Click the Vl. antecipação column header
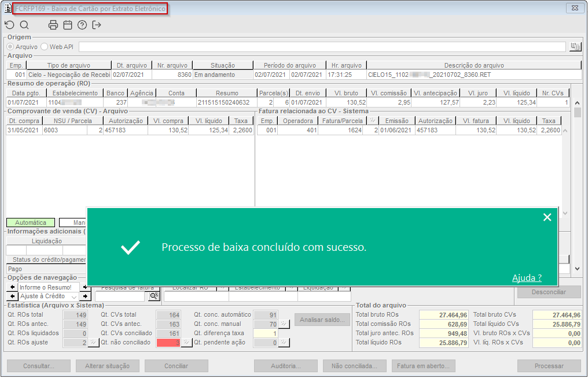 (435, 93)
